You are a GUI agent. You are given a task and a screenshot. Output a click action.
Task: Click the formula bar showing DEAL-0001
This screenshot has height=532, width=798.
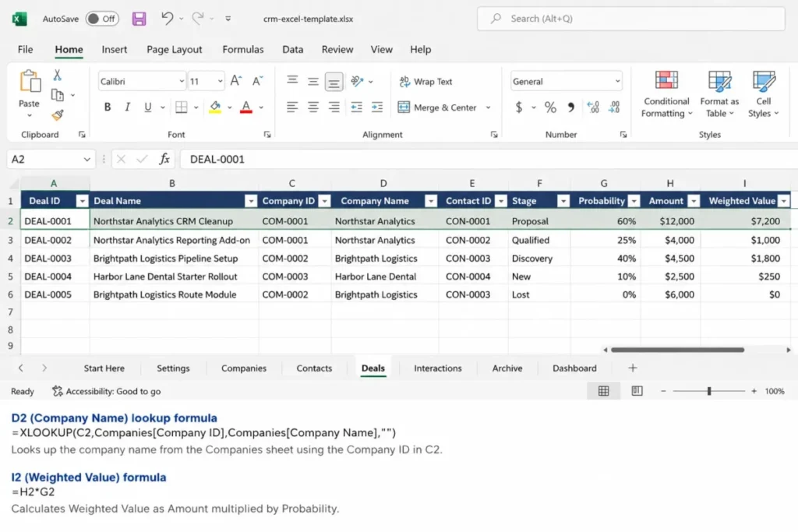[489, 159]
